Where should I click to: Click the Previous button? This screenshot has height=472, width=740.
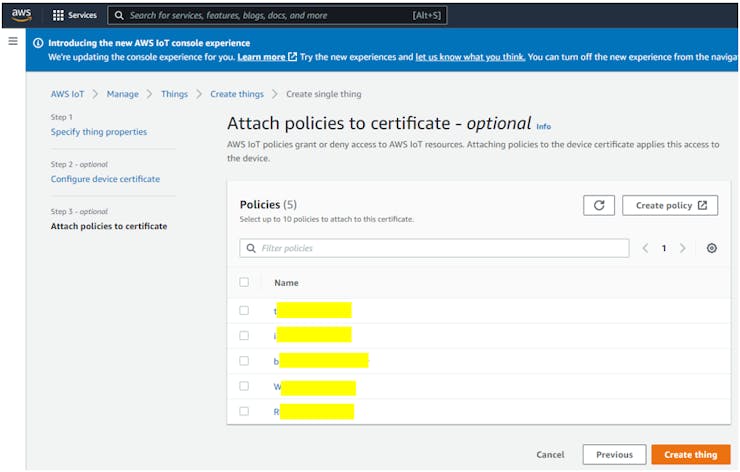point(614,454)
